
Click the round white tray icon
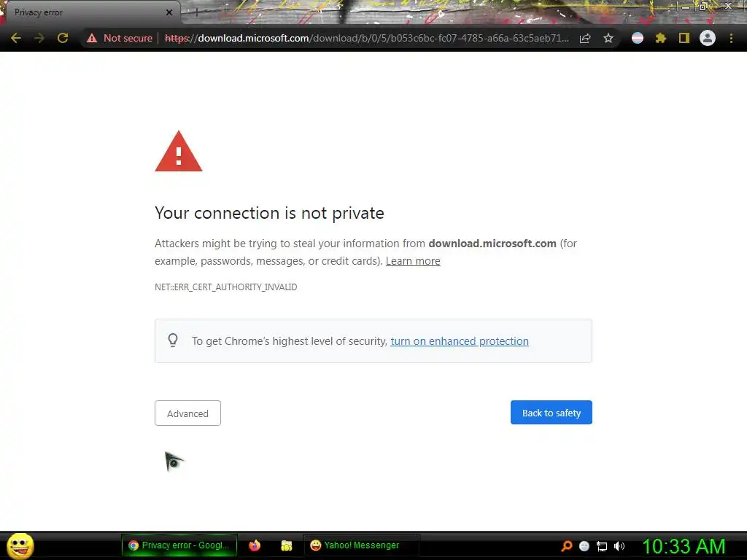tap(584, 546)
